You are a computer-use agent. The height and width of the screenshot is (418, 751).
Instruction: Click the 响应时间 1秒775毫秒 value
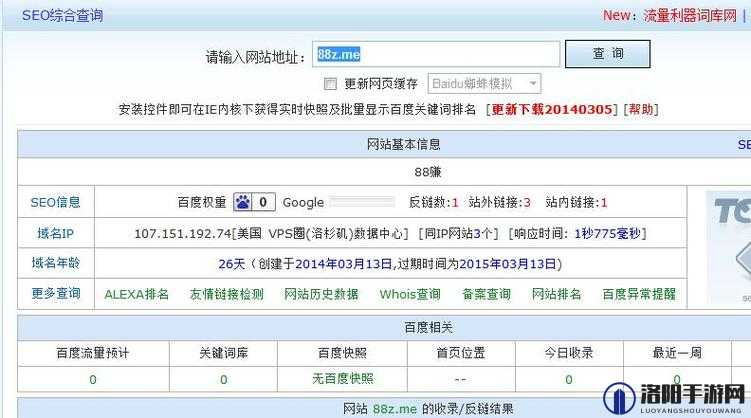pos(607,234)
